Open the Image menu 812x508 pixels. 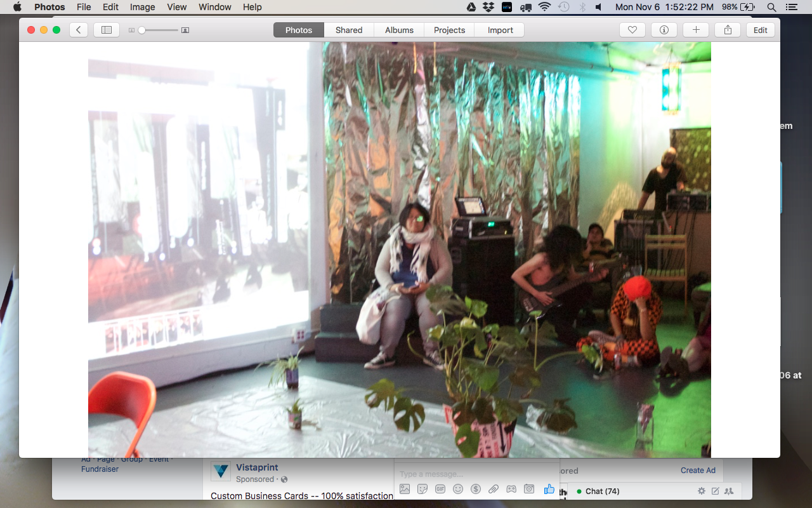click(143, 7)
